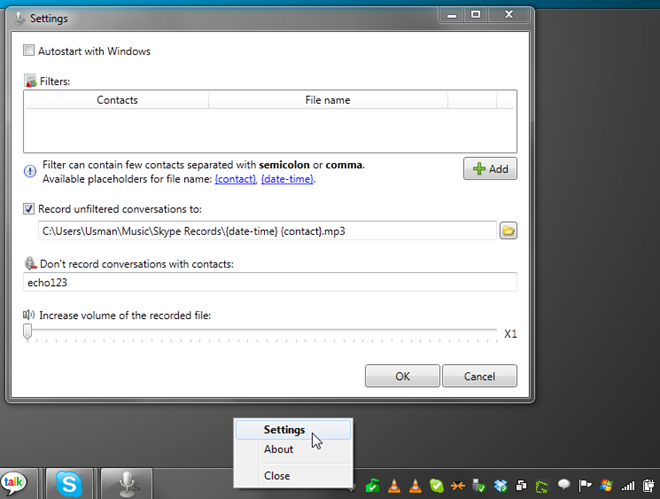The image size is (660, 499).
Task: Uncheck Record unfiltered conversations checkbox
Action: [x=29, y=209]
